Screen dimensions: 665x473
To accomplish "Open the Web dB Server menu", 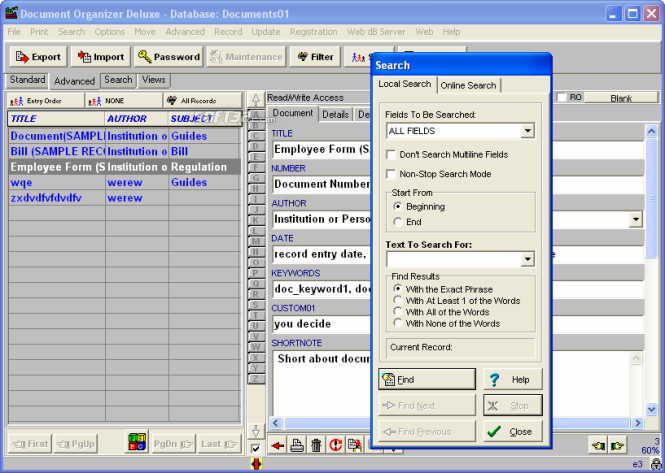I will tap(376, 32).
